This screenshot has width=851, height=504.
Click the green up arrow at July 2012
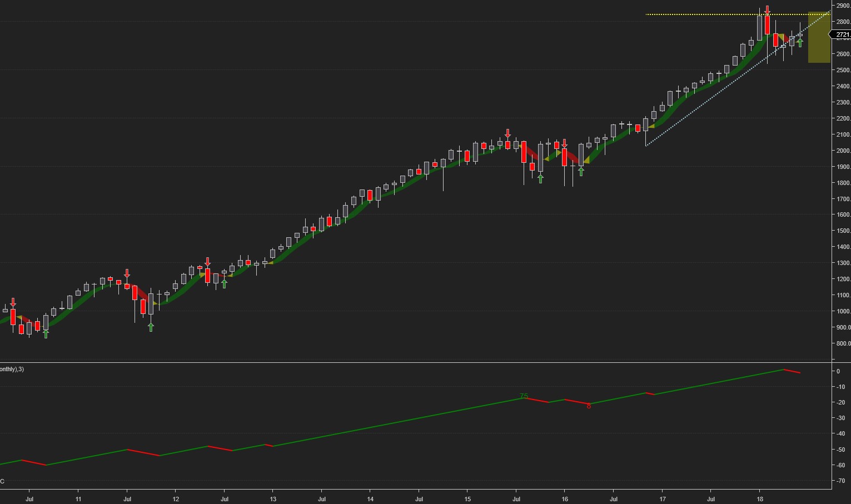[224, 283]
